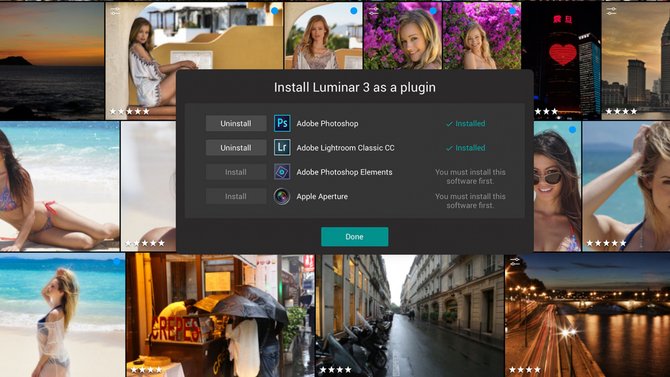This screenshot has width=670, height=377.
Task: Click star rating on heart building photo
Action: [x=546, y=111]
